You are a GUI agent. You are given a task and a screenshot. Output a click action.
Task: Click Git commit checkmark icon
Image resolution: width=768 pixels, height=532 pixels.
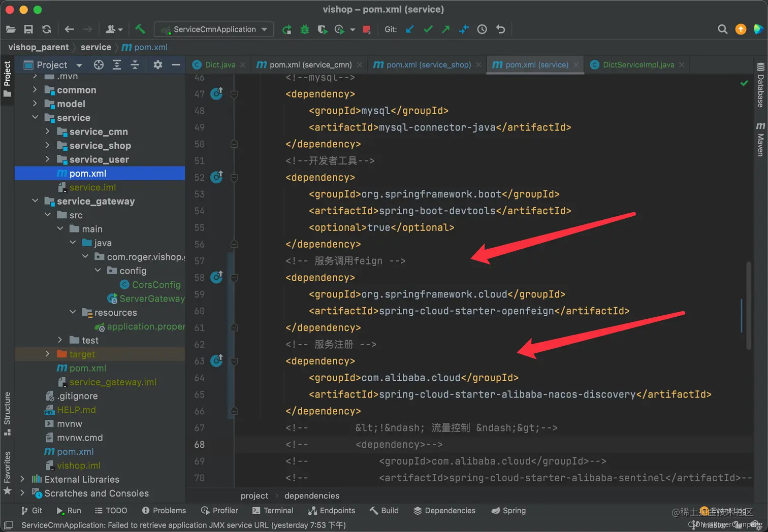(x=428, y=29)
